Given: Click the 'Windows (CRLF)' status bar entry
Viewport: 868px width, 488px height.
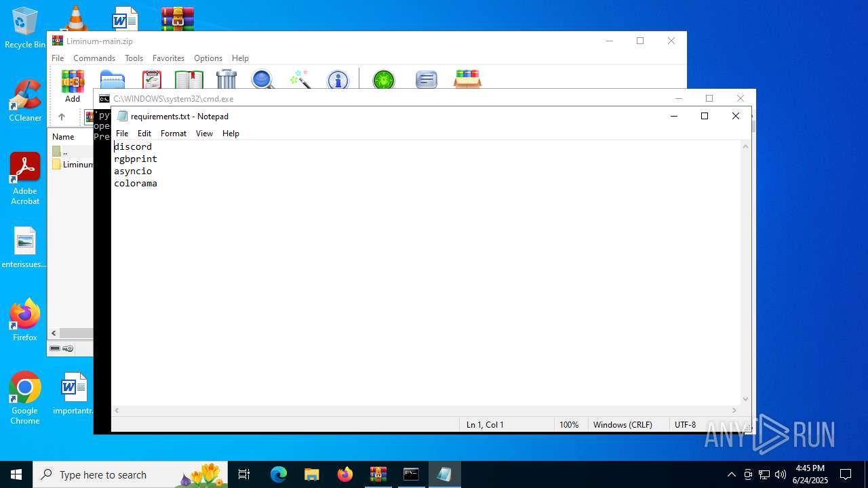Looking at the screenshot, I should pyautogui.click(x=623, y=425).
